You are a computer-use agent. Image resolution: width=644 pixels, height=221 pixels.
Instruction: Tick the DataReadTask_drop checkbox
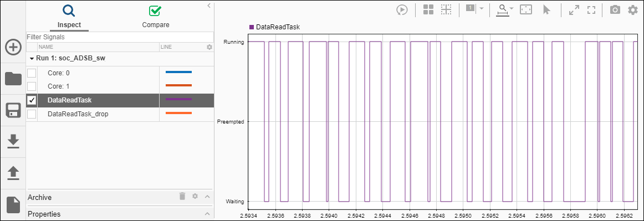[32, 114]
